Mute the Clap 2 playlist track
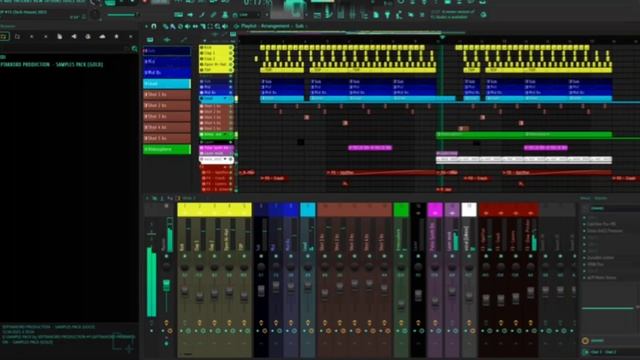Image resolution: width=640 pixels, height=360 pixels. tap(231, 59)
